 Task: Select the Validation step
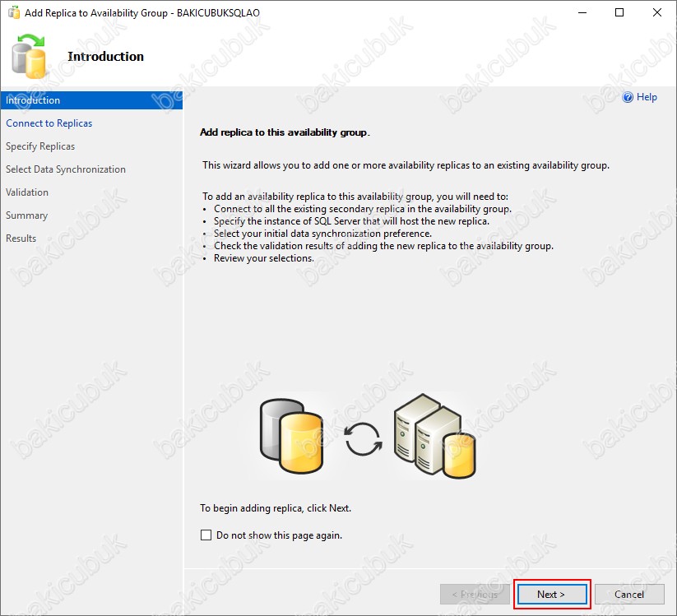click(x=27, y=192)
